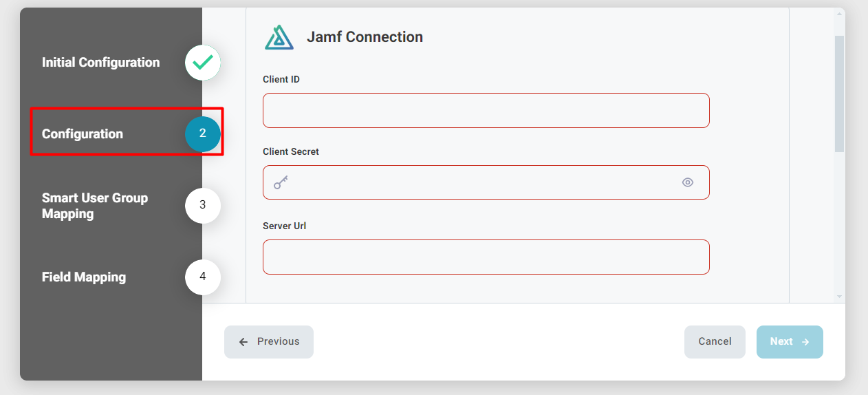Click the left arrow beside Previous
The width and height of the screenshot is (868, 395).
click(x=243, y=342)
